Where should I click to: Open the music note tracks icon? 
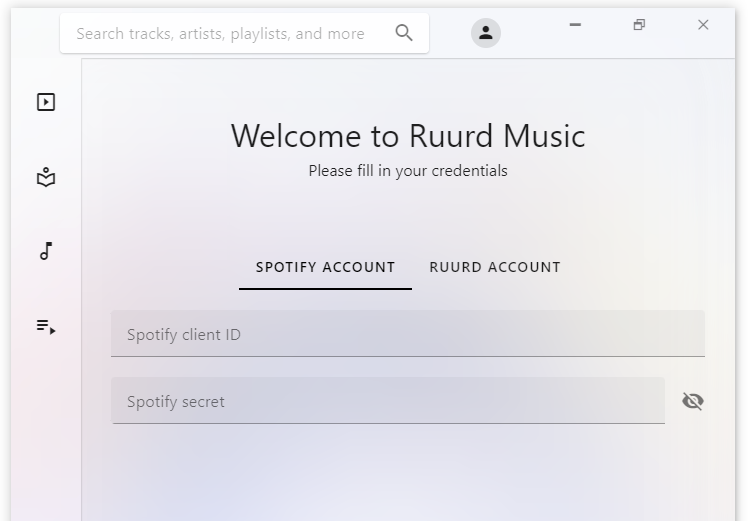(x=46, y=251)
